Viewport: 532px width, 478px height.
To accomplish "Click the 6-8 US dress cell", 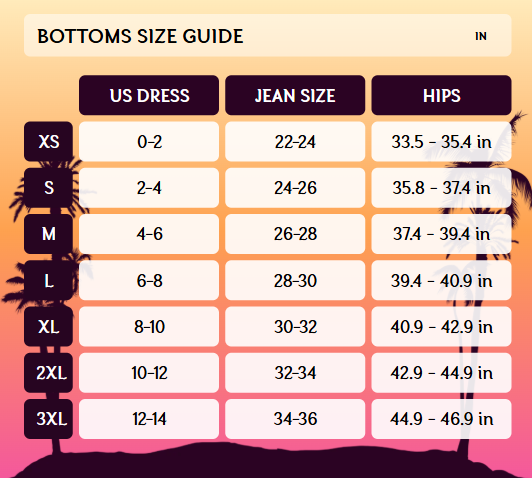I will click(x=149, y=280).
